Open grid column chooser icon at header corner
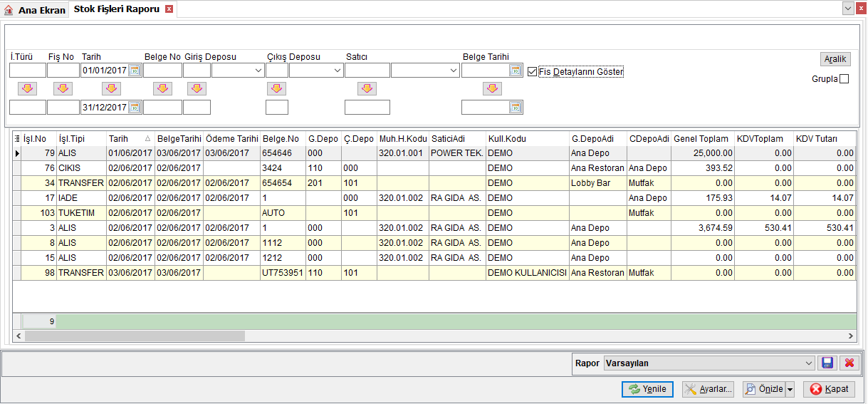 (17, 138)
